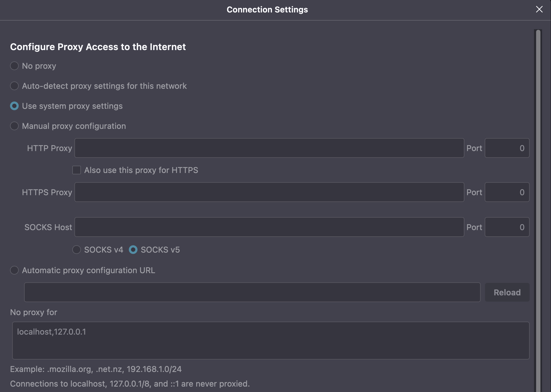Select Use system proxy settings
551x392 pixels.
pos(14,106)
